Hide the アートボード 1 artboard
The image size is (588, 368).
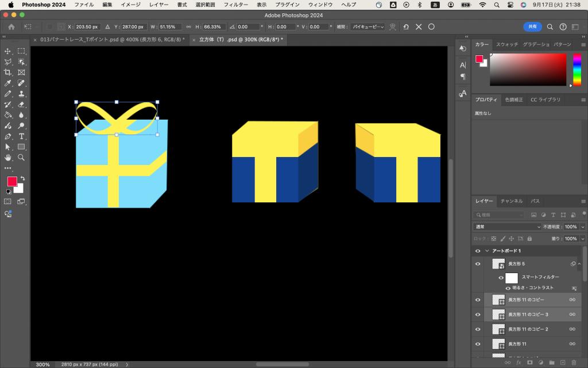click(477, 251)
